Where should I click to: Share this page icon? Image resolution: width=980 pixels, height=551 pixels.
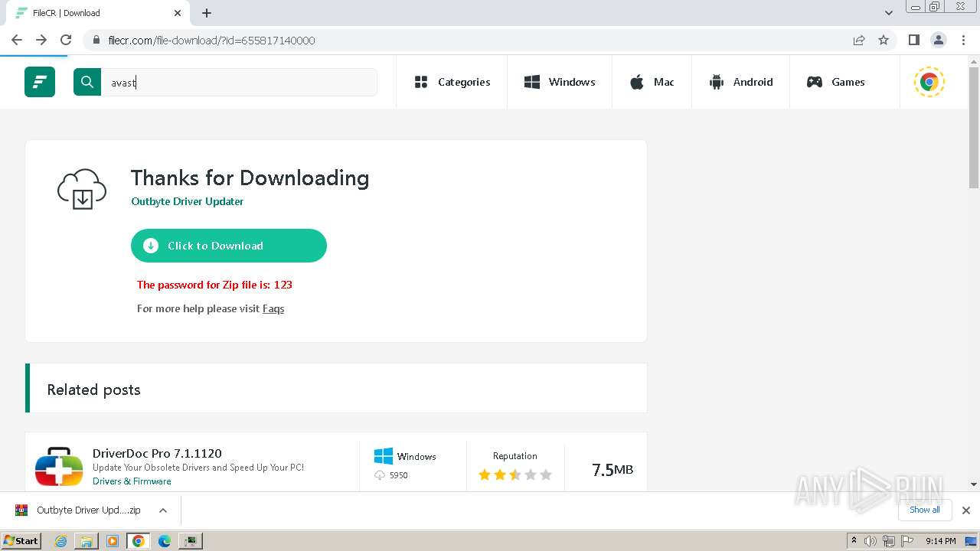click(859, 40)
